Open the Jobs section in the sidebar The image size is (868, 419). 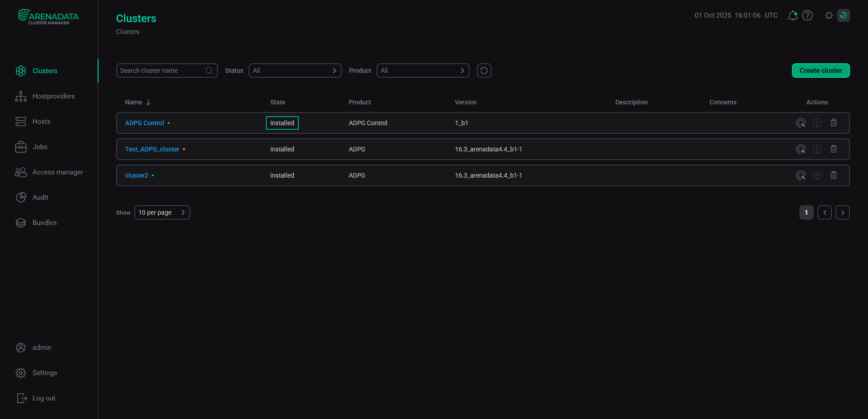(x=40, y=146)
